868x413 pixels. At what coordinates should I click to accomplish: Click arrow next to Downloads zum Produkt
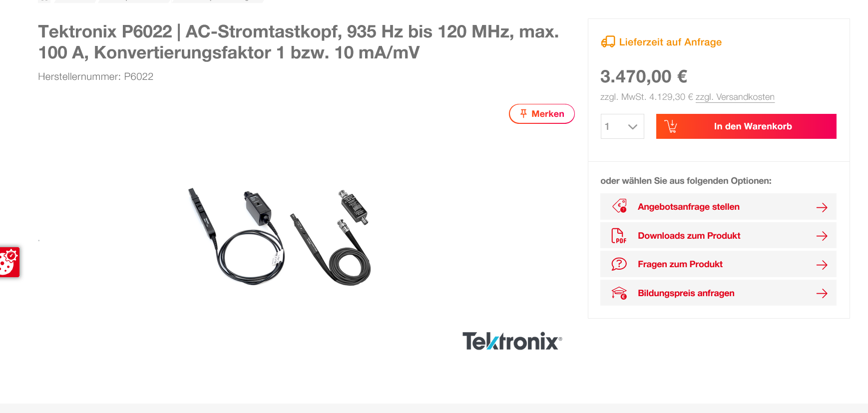[x=822, y=236]
